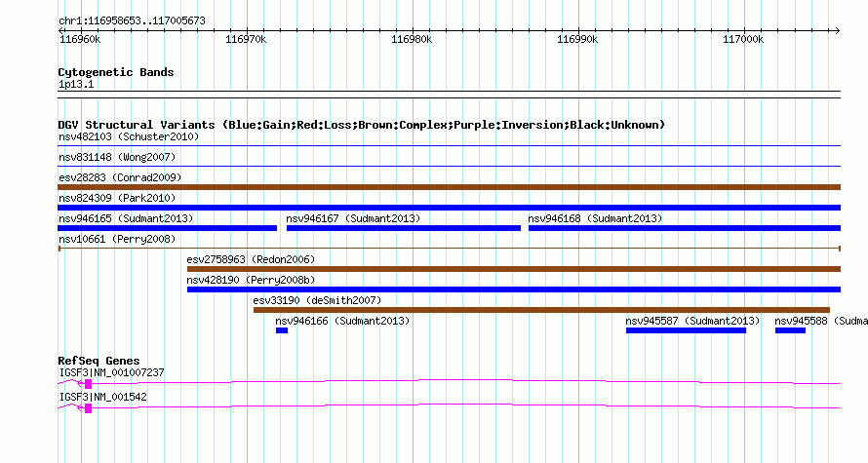Viewport: 868px width, 463px height.
Task: Click the blue bar under nsv945587
Action: point(686,330)
